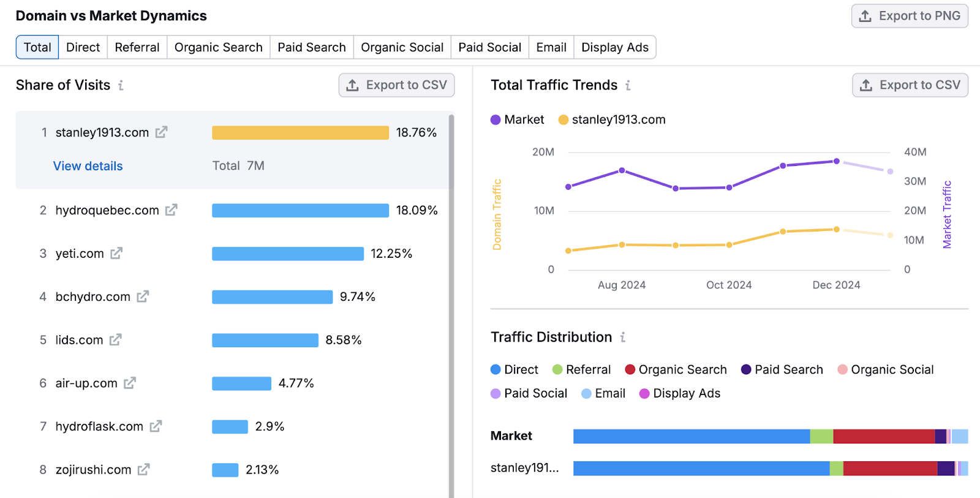Switch to the Paid Search tab
Image resolution: width=980 pixels, height=498 pixels.
pos(312,47)
